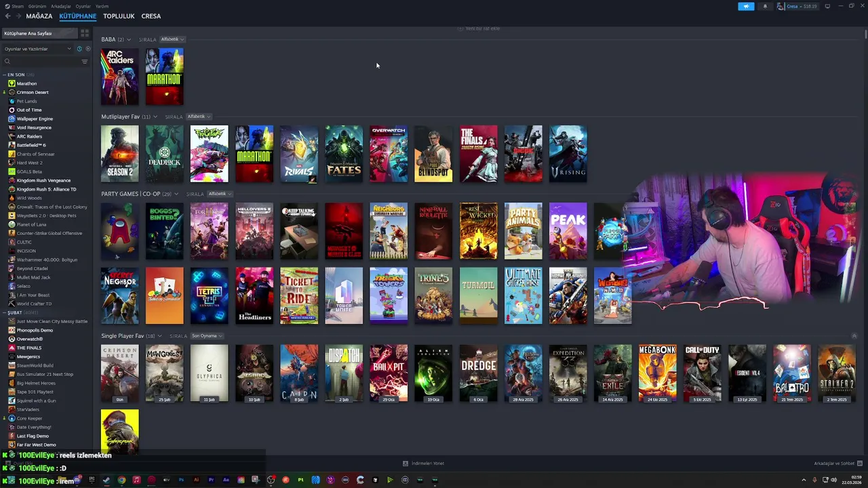Go back with the left arrow
The width and height of the screenshot is (868, 488).
click(x=7, y=16)
